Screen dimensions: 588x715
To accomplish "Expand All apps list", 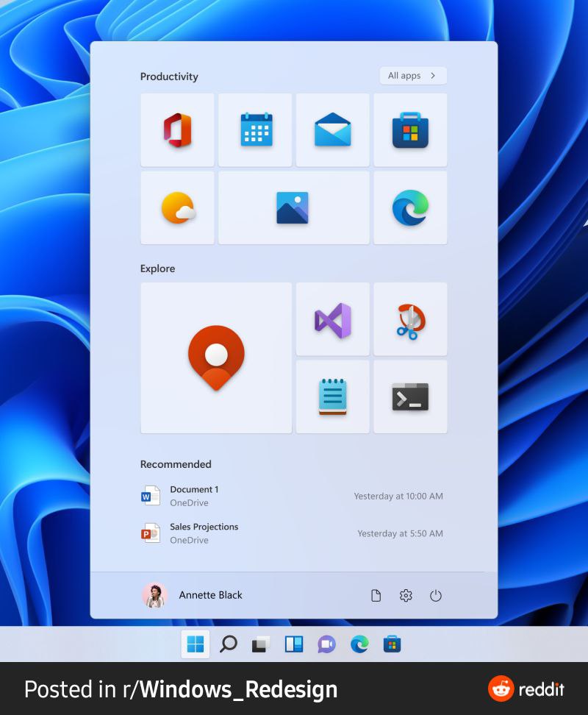I will (x=413, y=76).
